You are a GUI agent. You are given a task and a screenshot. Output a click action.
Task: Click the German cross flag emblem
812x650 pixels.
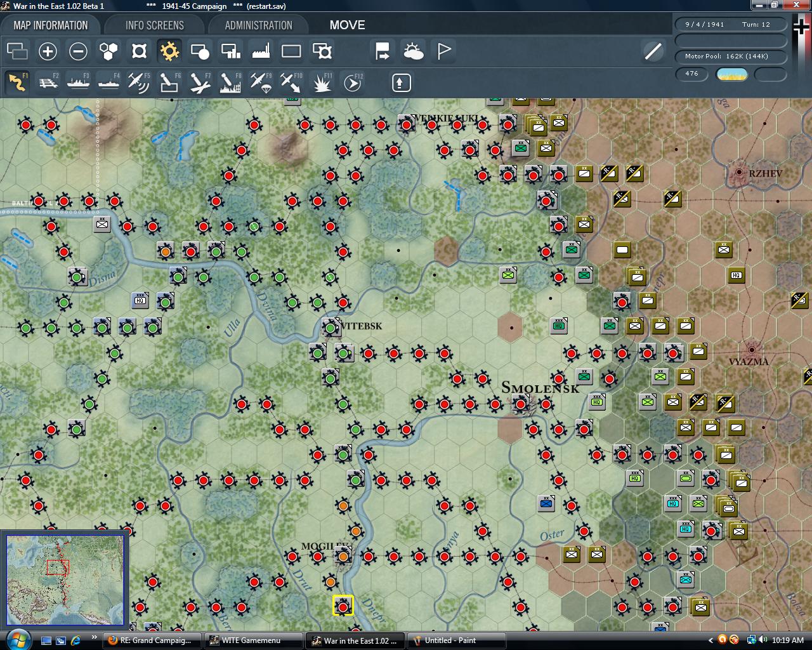pos(802,27)
